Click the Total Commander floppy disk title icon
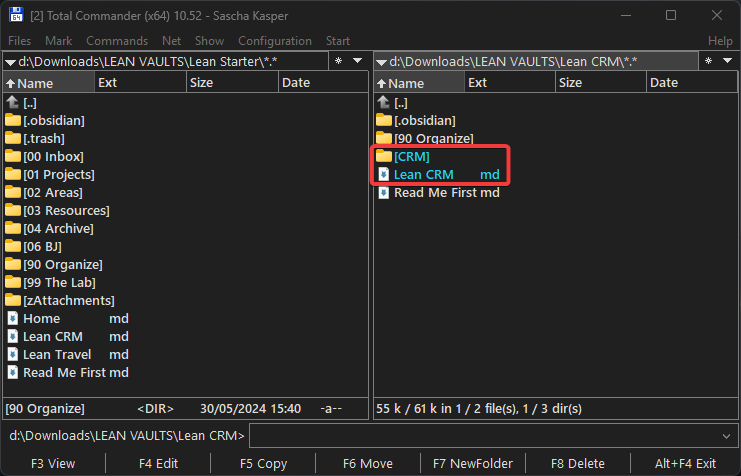Image resolution: width=741 pixels, height=476 pixels. pyautogui.click(x=16, y=15)
